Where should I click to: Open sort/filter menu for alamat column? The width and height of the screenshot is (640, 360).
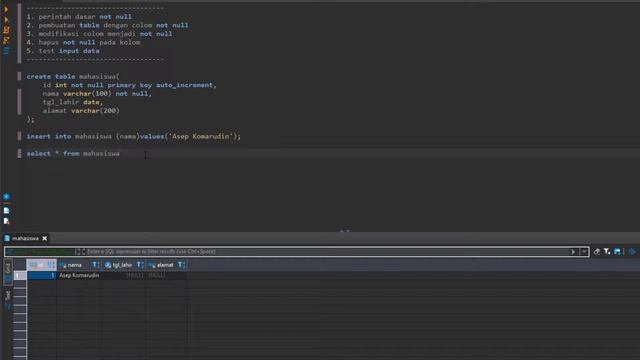(182, 265)
